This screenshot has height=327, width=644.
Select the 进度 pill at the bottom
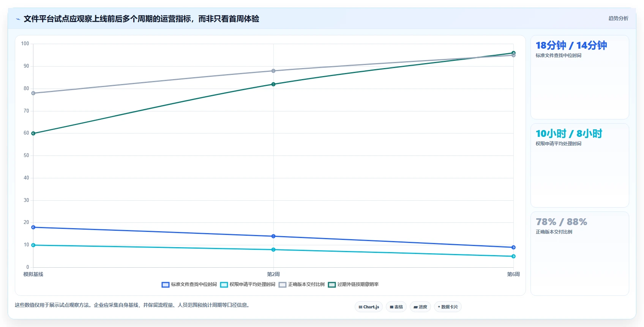(420, 307)
